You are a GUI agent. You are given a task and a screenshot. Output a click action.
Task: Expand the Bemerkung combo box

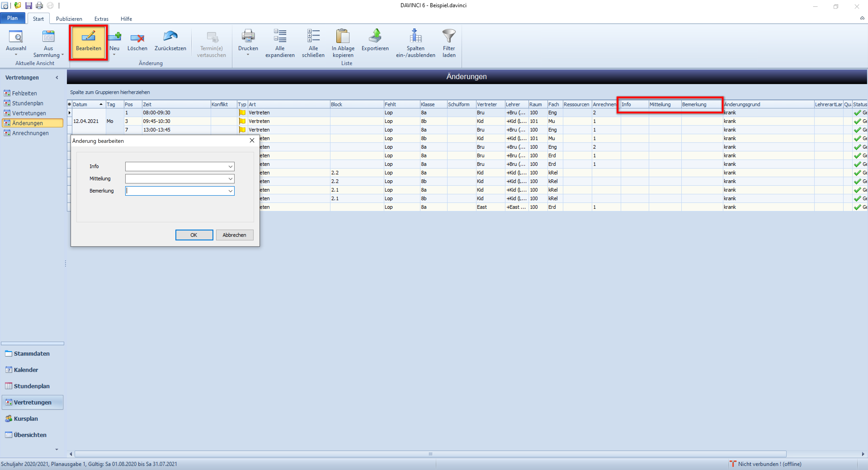click(x=231, y=191)
